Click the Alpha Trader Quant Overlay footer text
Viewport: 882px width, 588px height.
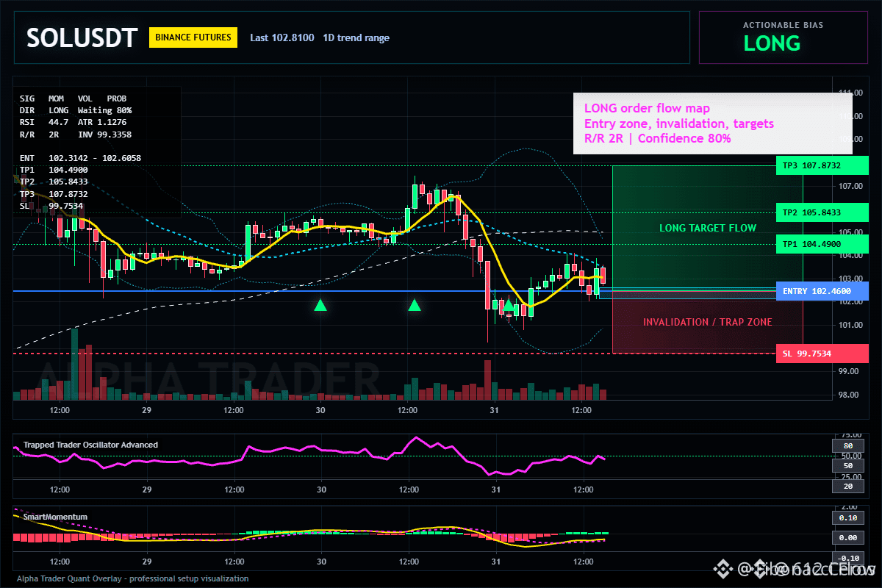(x=133, y=578)
